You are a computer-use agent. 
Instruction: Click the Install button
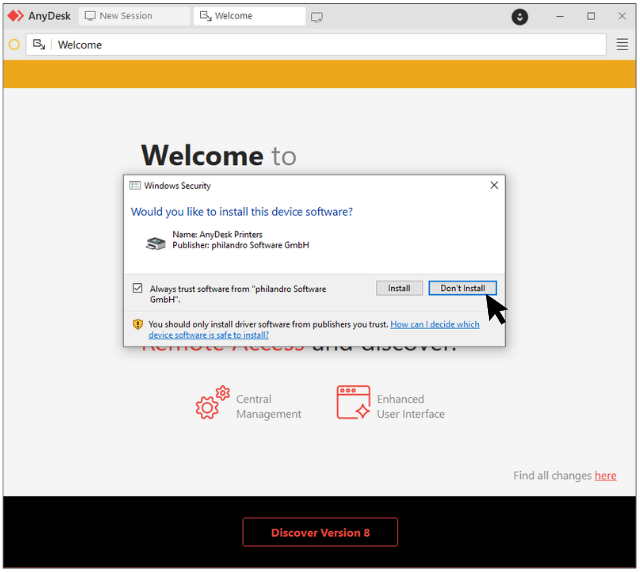click(x=399, y=288)
